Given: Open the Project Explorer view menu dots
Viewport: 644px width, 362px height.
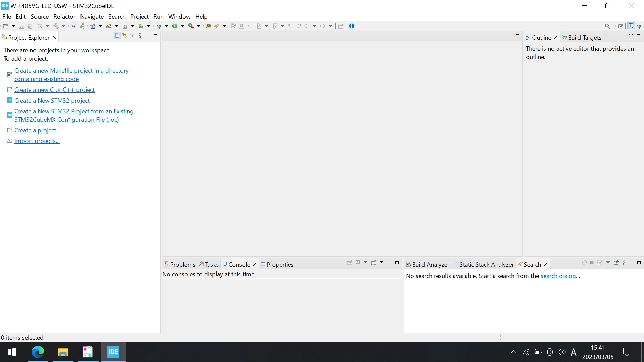Looking at the screenshot, I should [x=140, y=35].
